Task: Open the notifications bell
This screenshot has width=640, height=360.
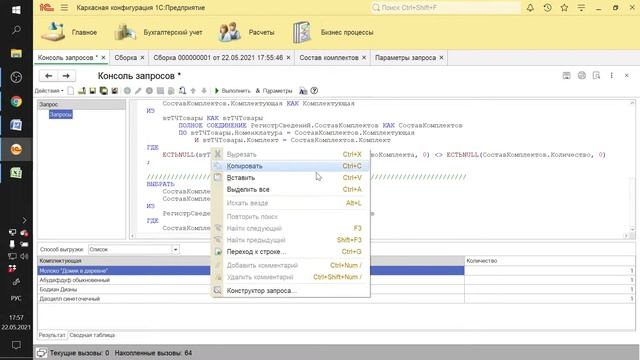Action: click(530, 8)
